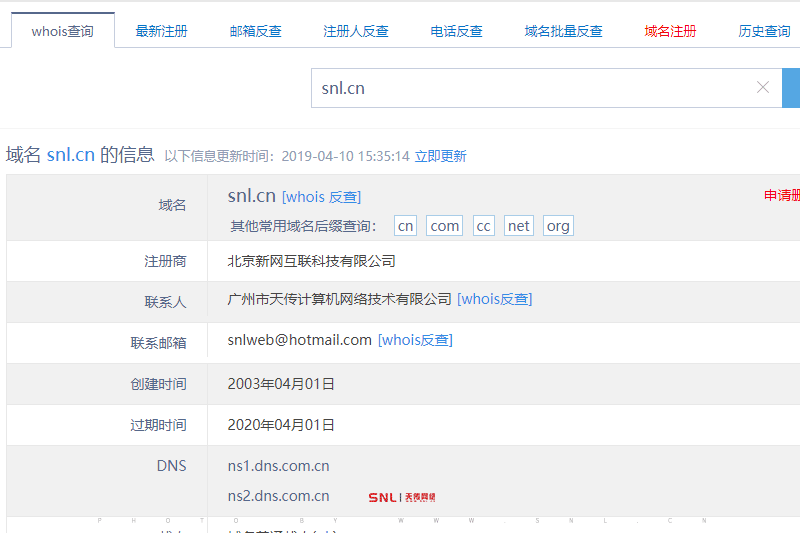
Task: Switch to the whois查询 tab
Action: click(x=62, y=31)
